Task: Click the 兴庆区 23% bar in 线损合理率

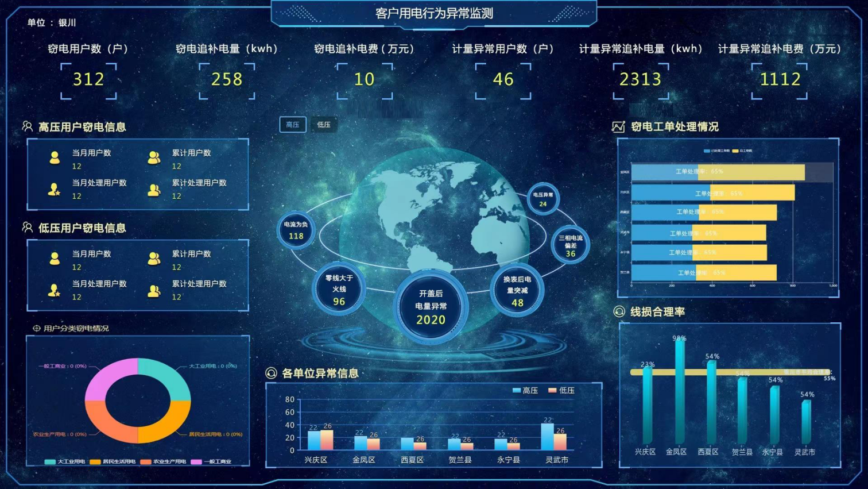Action: [648, 405]
